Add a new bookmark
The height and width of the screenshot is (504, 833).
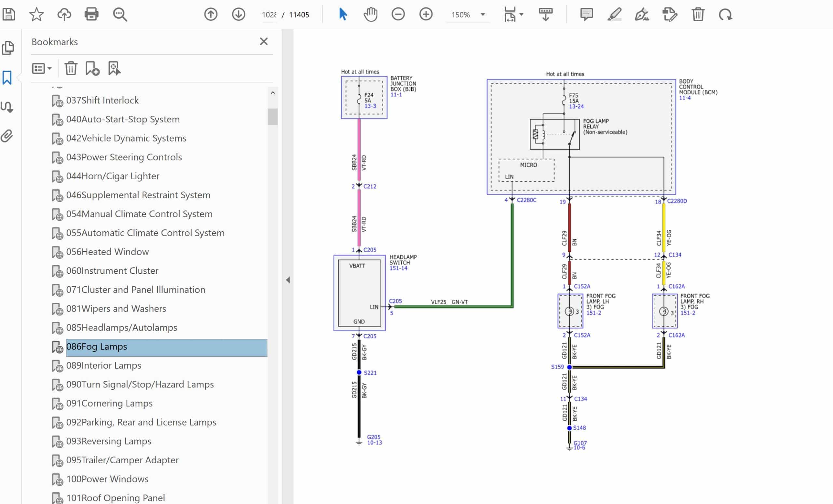pos(92,69)
